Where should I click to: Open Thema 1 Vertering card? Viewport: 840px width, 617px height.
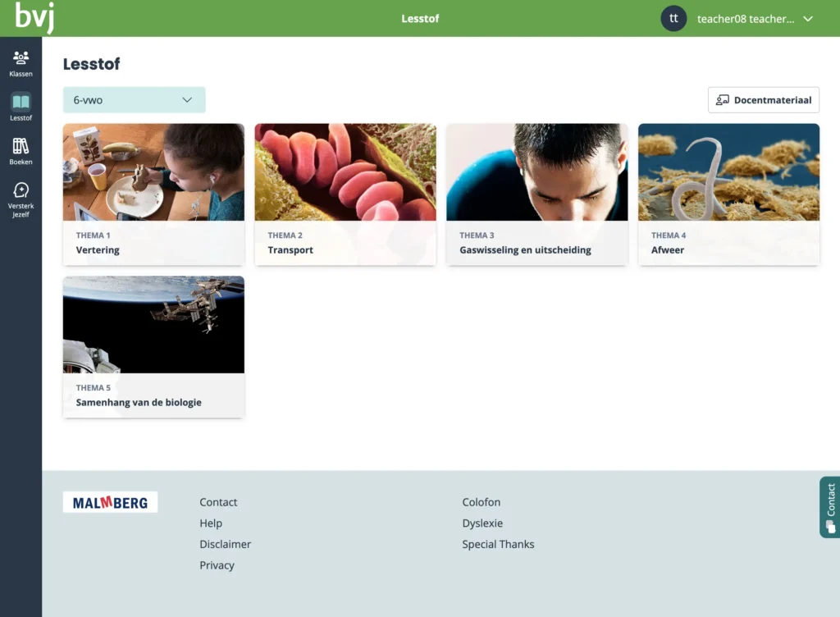[x=153, y=194]
